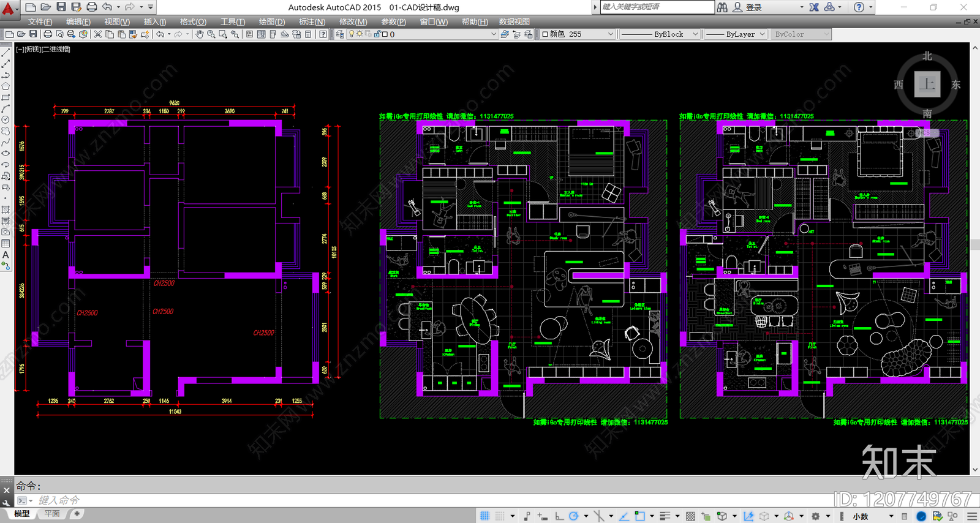Expand the ByBlock linetype dropdown
The image size is (980, 523).
point(659,34)
